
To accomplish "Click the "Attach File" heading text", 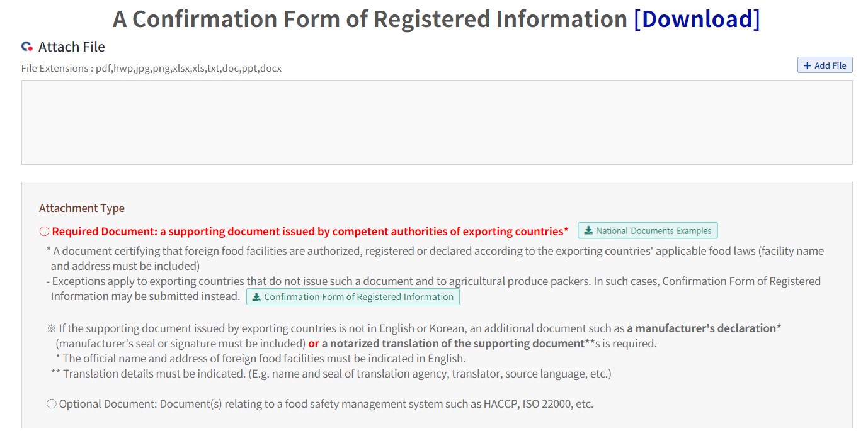I will 72,47.
